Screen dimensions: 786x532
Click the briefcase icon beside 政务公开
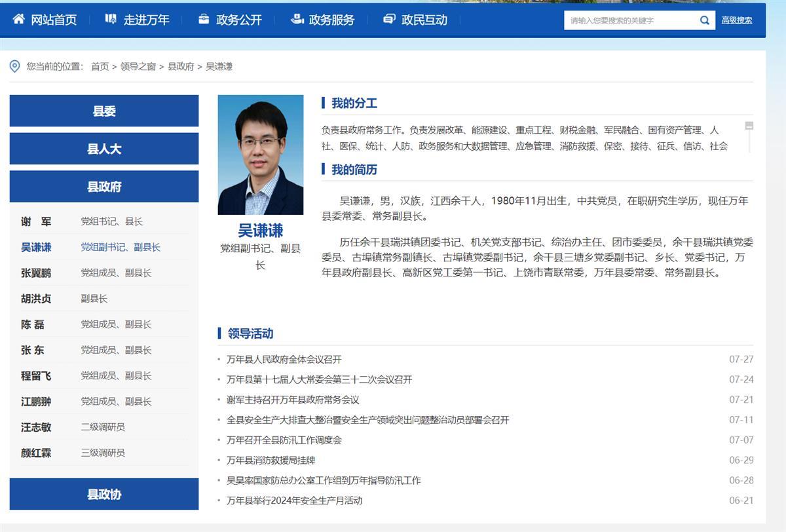click(204, 20)
